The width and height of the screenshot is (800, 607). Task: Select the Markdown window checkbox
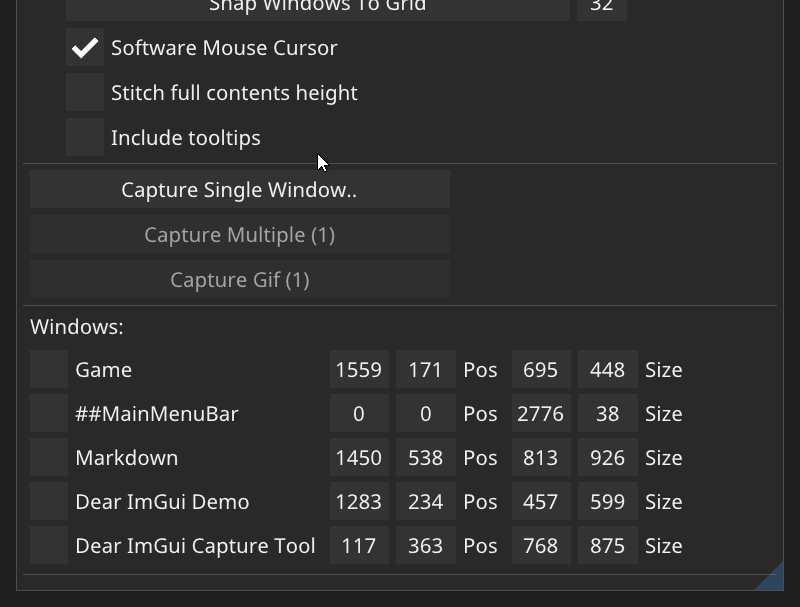pos(48,457)
